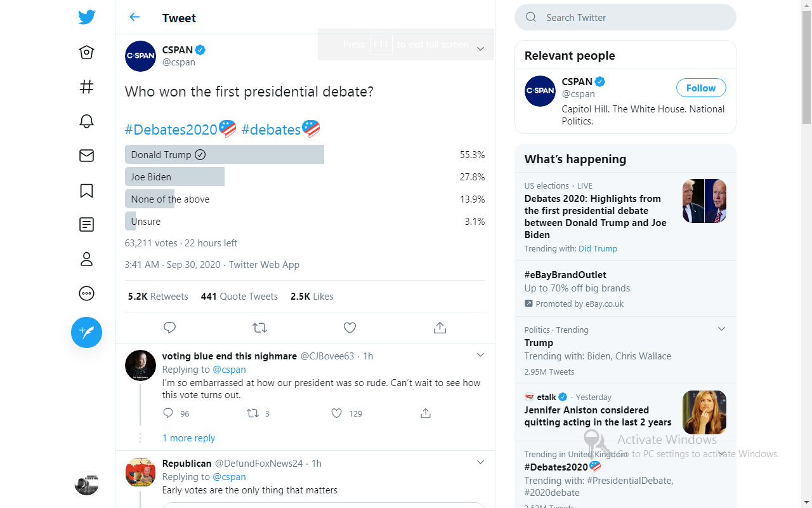This screenshot has height=508, width=812.
Task: Click the compose Tweet feather button
Action: click(87, 332)
